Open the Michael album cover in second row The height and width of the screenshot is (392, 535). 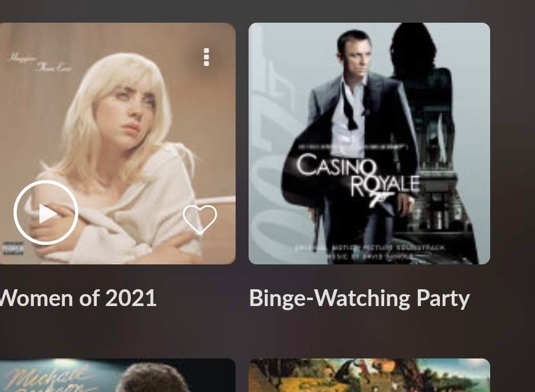[x=118, y=375]
